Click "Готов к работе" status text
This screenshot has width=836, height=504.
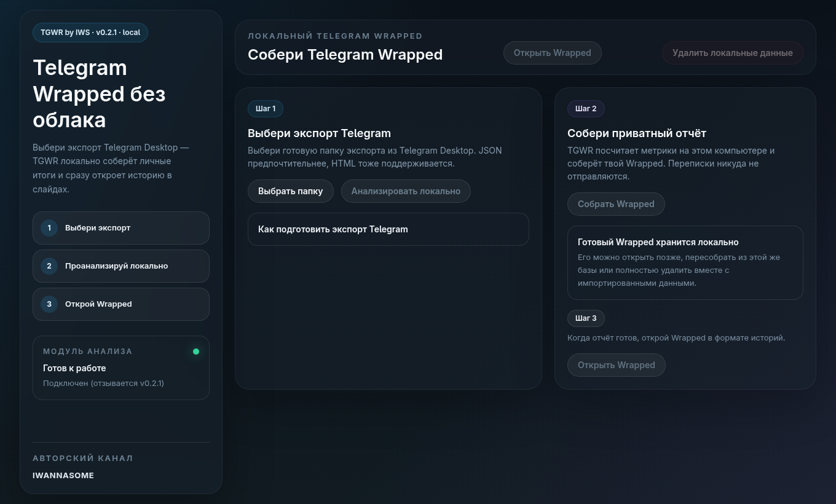[x=74, y=368]
